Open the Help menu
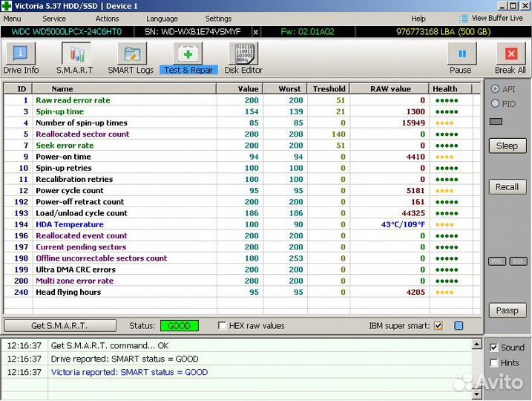Viewport: 532px width, 401px height. (418, 19)
